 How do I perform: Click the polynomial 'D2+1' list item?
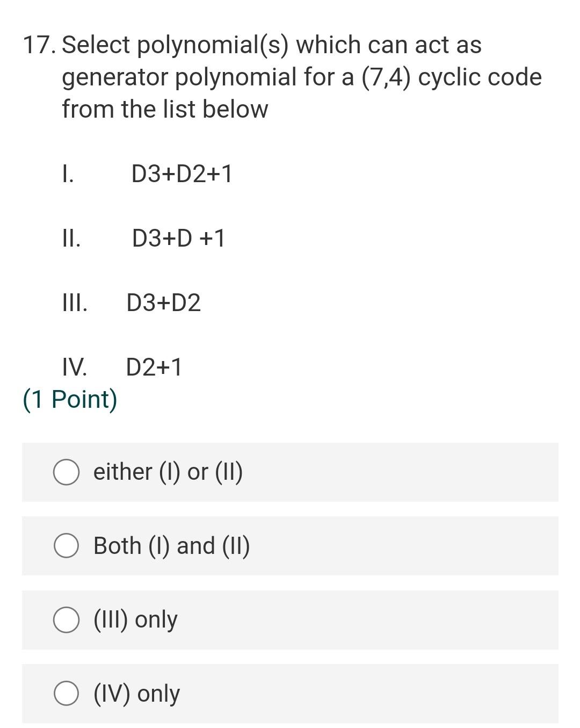(x=154, y=367)
